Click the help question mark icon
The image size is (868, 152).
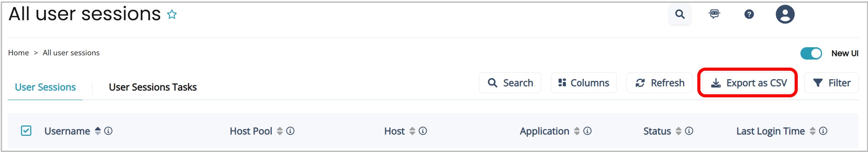(749, 14)
